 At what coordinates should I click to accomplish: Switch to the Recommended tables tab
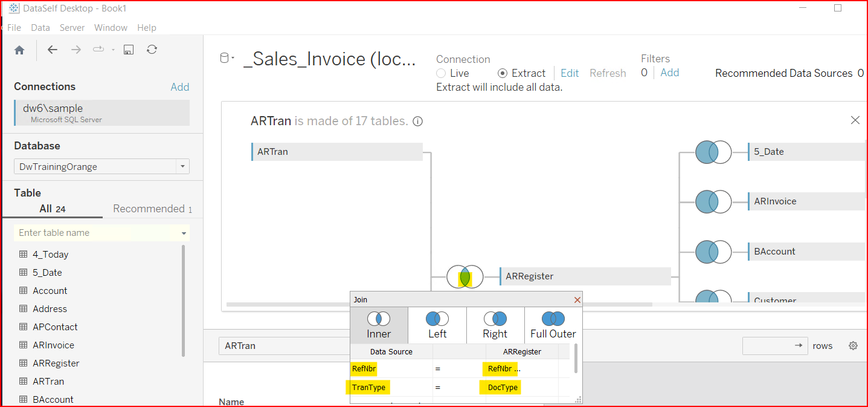point(152,209)
